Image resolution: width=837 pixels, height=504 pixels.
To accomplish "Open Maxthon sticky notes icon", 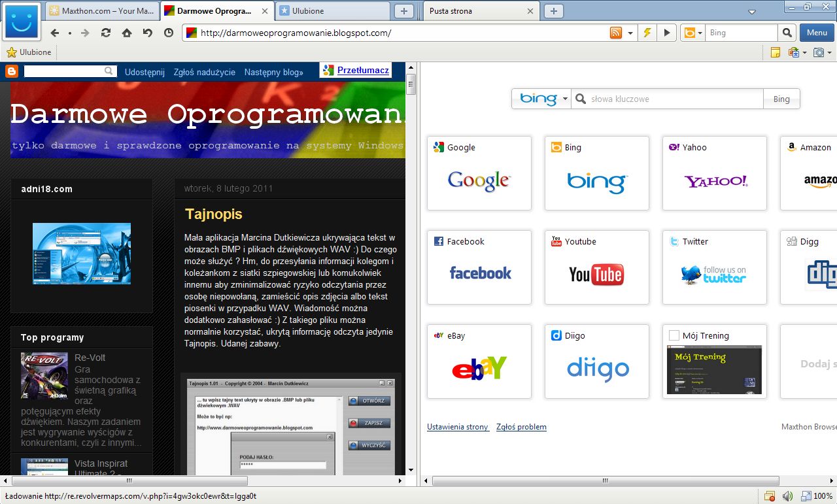I will click(776, 52).
